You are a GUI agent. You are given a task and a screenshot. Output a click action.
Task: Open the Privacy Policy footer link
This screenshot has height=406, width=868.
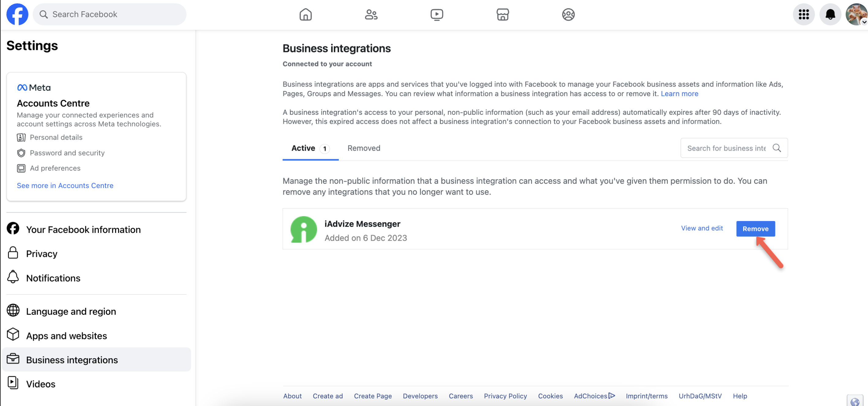pyautogui.click(x=505, y=396)
